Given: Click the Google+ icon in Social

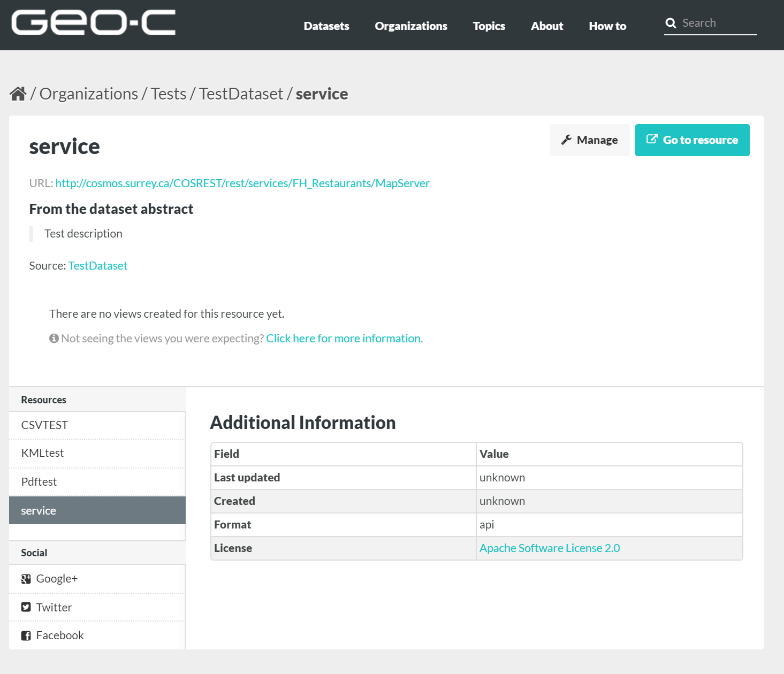Looking at the screenshot, I should pyautogui.click(x=26, y=579).
